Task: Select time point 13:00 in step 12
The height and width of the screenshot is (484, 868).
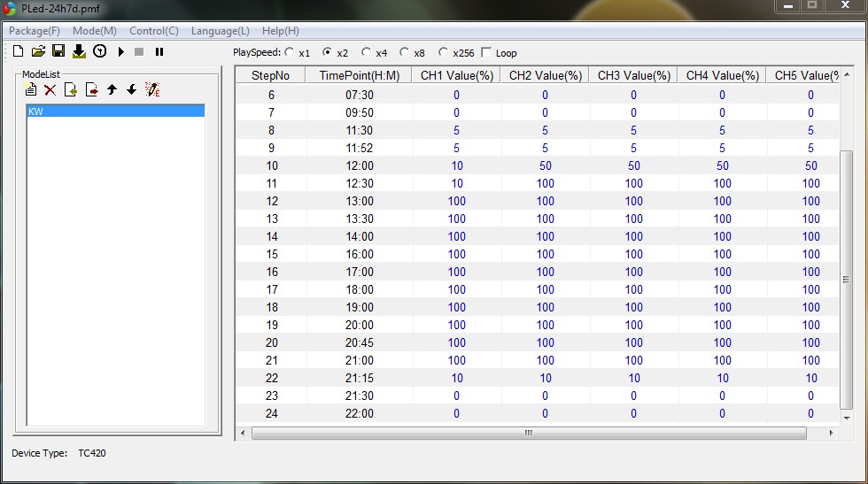Action: [x=360, y=201]
